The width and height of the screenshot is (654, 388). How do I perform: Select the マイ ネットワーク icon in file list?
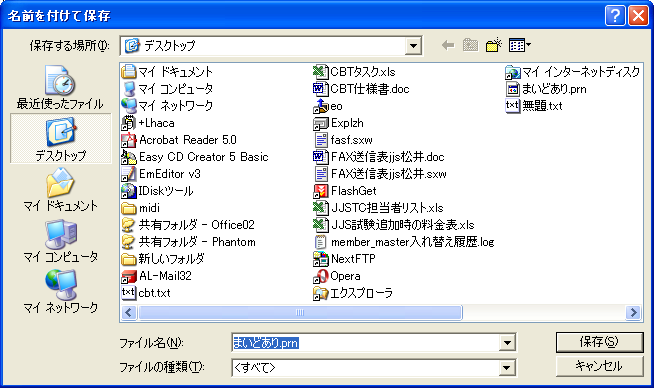(x=129, y=106)
